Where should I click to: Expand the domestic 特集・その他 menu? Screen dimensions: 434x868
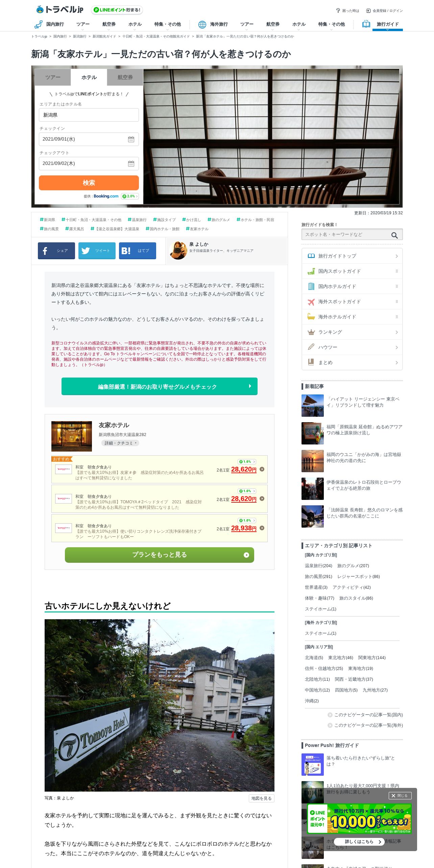[167, 24]
